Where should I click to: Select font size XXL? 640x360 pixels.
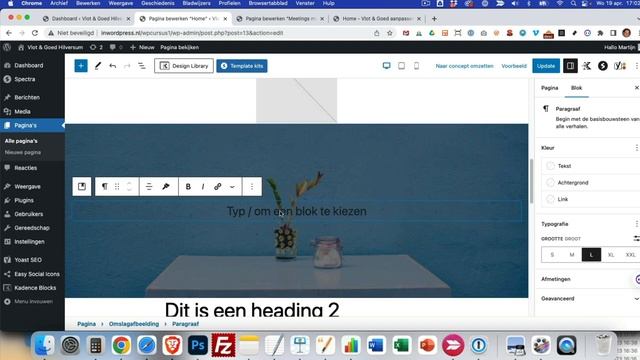630,255
